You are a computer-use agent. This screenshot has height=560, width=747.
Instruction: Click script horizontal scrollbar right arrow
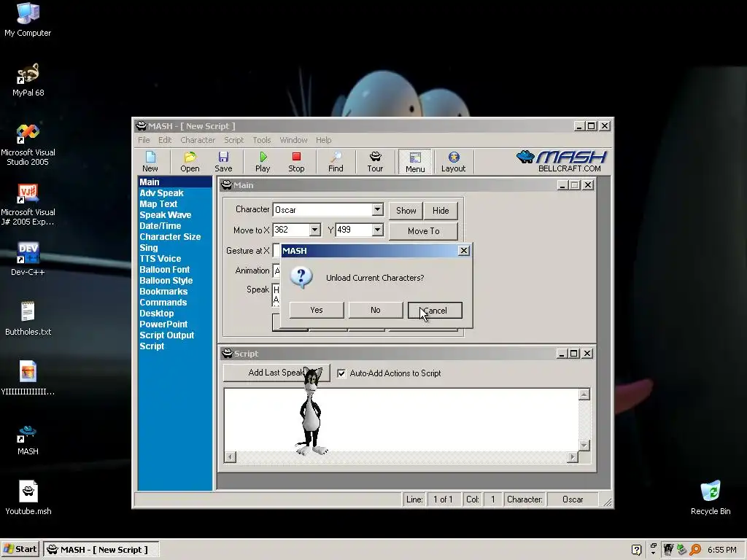[572, 457]
